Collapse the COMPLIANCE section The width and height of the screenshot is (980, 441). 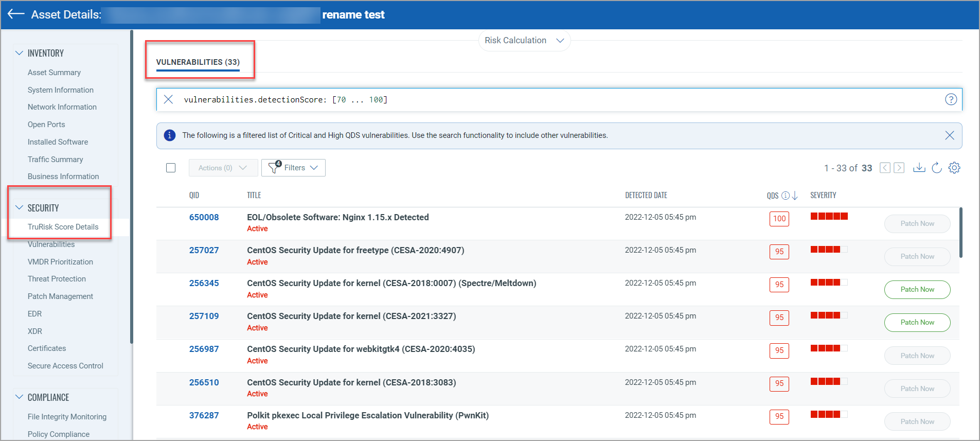click(x=20, y=397)
